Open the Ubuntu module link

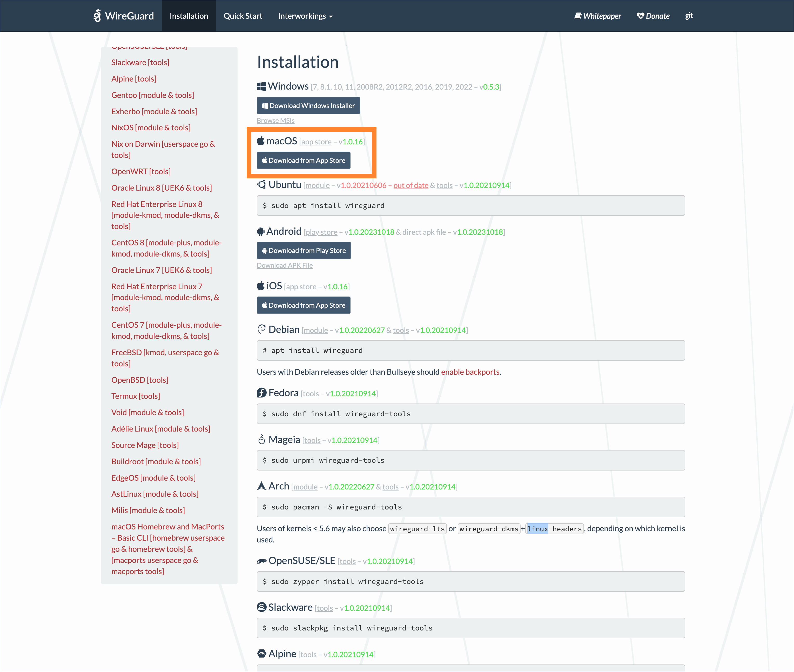point(317,185)
